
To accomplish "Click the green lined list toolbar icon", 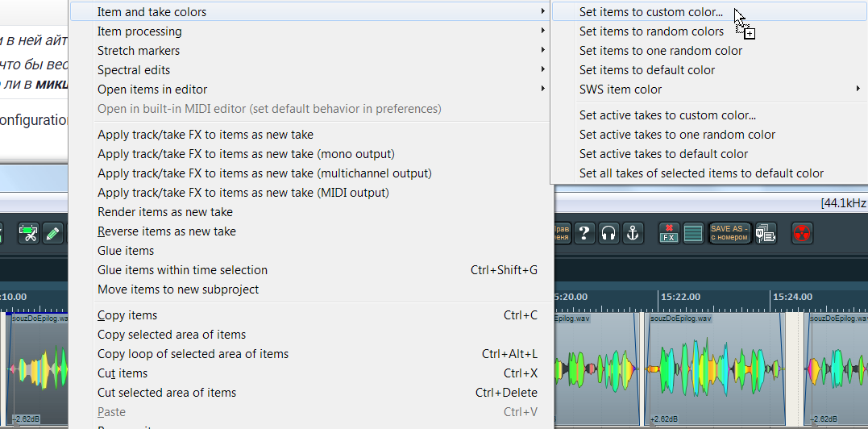I will coord(694,234).
